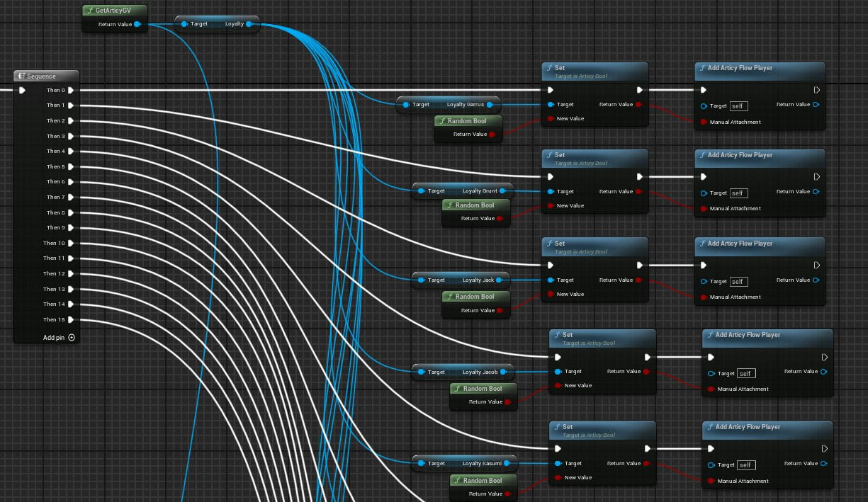Viewport: 868px width, 502px height.
Task: Click the Then 3 execution pin
Action: coord(71,136)
